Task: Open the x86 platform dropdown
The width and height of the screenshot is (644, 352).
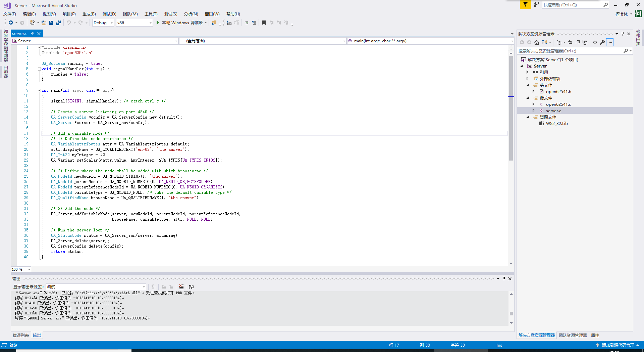Action: 134,23
